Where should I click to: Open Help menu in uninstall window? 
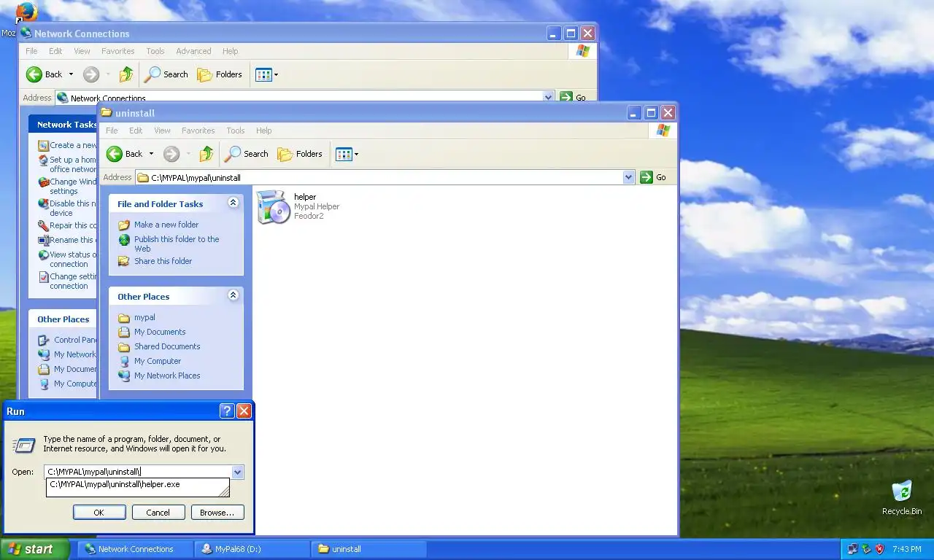(264, 131)
